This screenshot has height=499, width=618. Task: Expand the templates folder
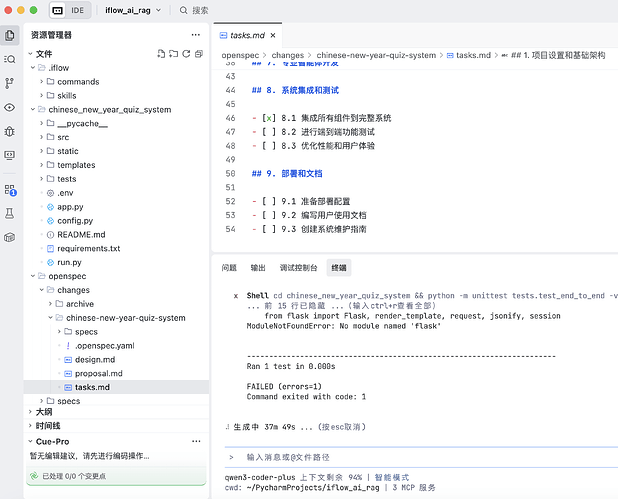pos(41,165)
